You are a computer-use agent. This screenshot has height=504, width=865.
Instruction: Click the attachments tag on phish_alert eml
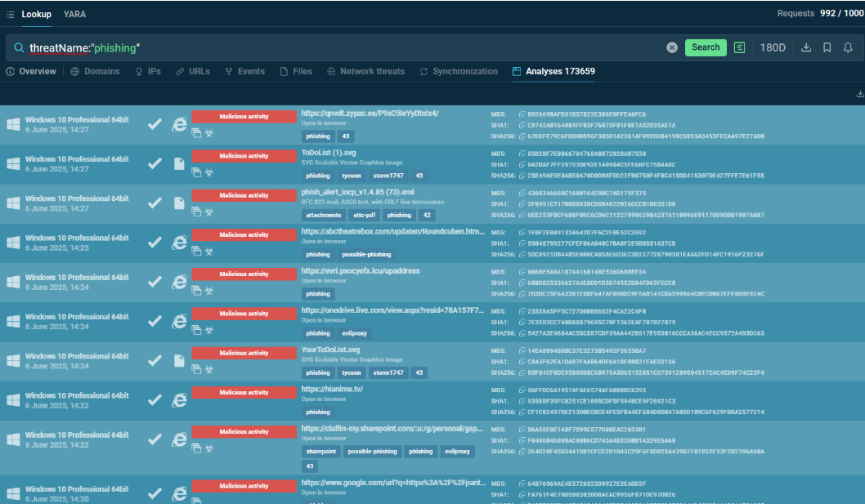[x=324, y=215]
